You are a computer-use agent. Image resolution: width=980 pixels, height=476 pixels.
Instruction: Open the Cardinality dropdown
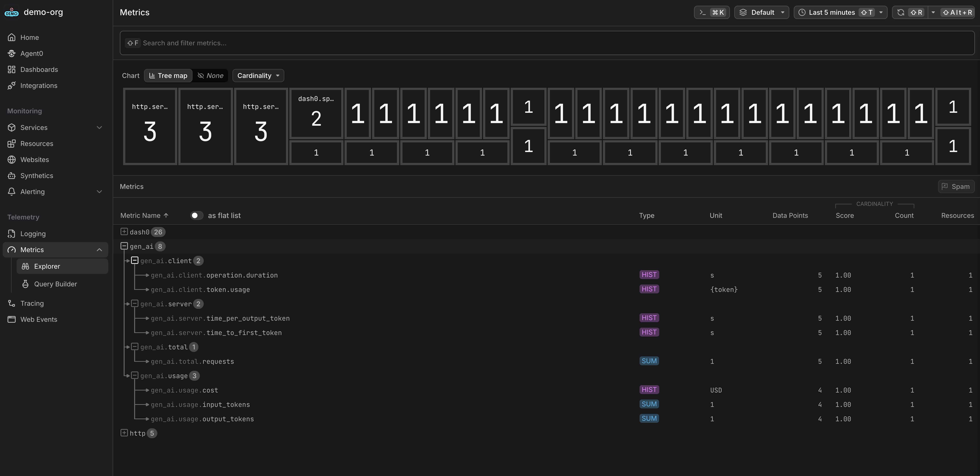coord(258,75)
